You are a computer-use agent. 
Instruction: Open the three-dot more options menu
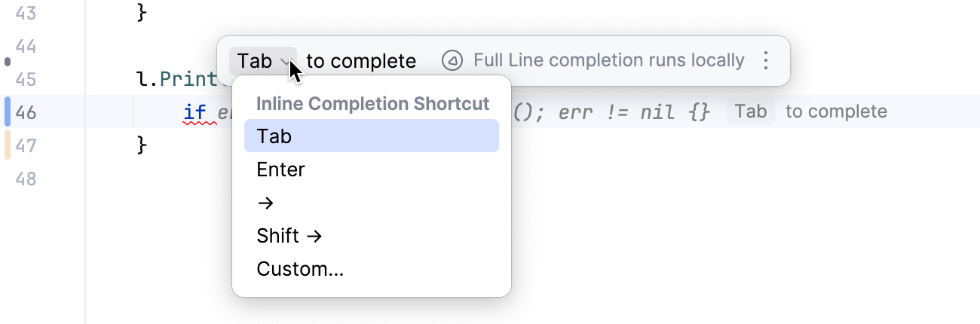click(x=766, y=61)
